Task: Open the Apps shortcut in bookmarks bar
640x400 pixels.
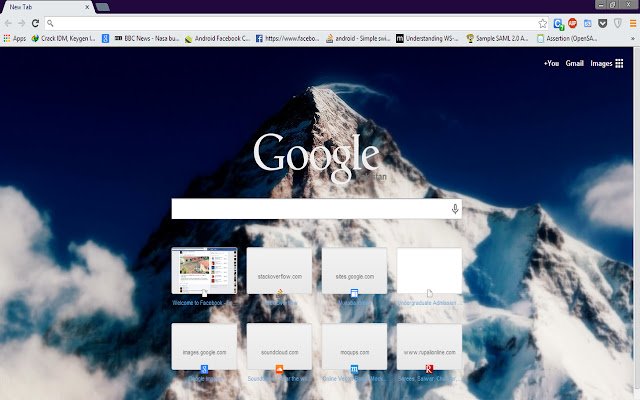Action: tap(15, 38)
